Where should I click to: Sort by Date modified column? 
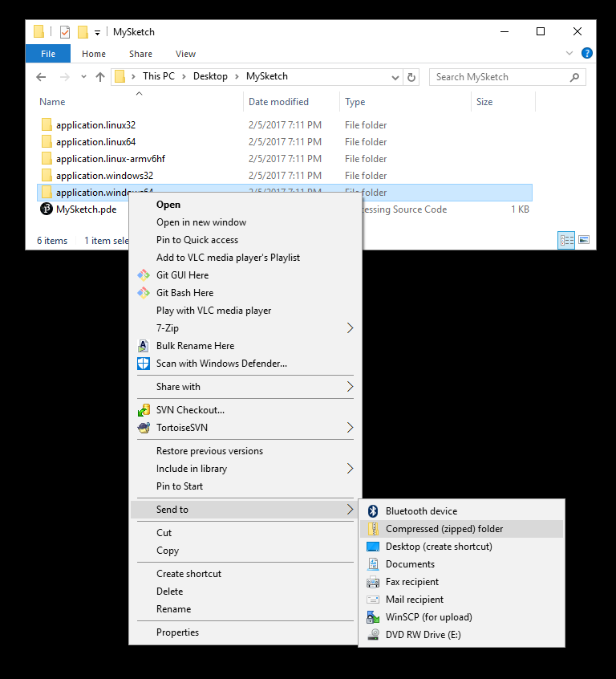[278, 102]
